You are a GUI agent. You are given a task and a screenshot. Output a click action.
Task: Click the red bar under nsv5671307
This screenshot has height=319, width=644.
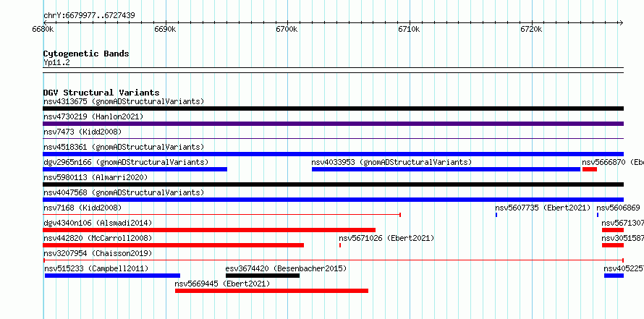(x=613, y=230)
